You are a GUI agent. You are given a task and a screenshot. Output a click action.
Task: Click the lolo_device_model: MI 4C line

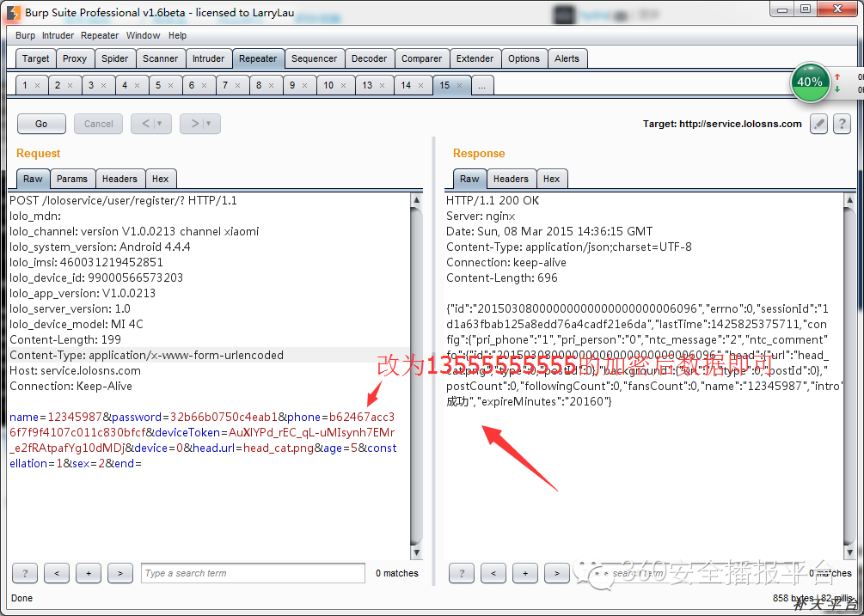pos(77,324)
